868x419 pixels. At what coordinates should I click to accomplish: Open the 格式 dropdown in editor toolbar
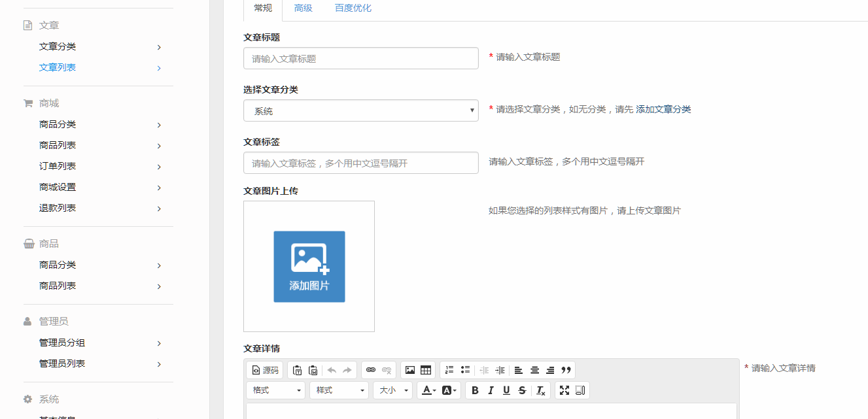(x=276, y=390)
